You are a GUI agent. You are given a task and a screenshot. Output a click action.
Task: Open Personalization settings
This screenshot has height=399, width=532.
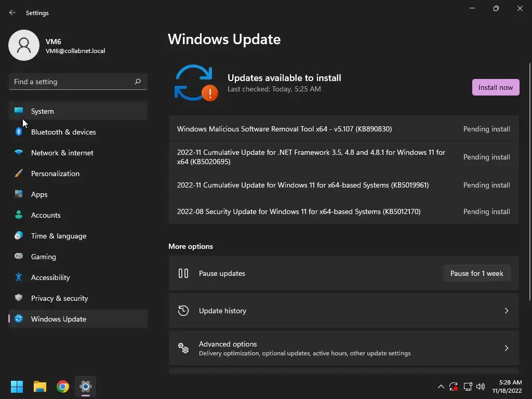[x=78, y=174]
